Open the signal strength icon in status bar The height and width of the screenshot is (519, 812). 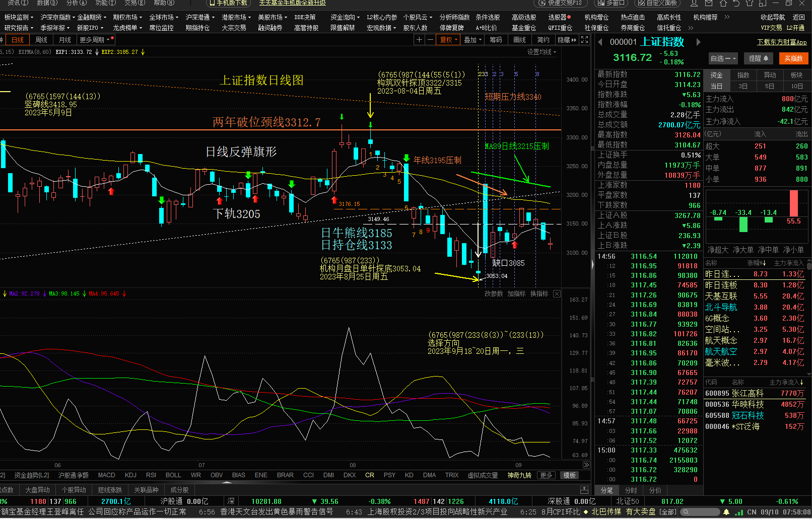pos(739,512)
